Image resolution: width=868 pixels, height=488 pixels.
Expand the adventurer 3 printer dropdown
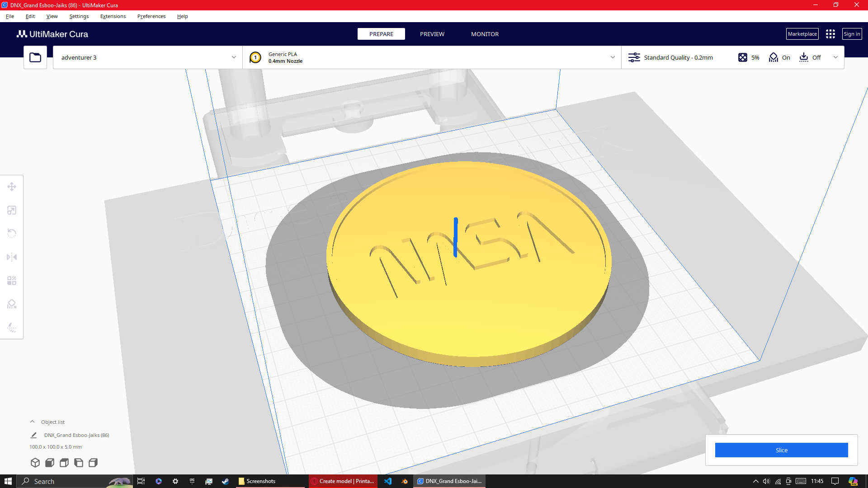click(148, 57)
